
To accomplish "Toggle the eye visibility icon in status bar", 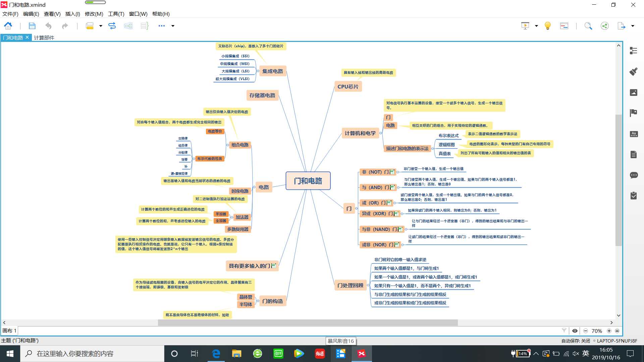I will tap(575, 331).
